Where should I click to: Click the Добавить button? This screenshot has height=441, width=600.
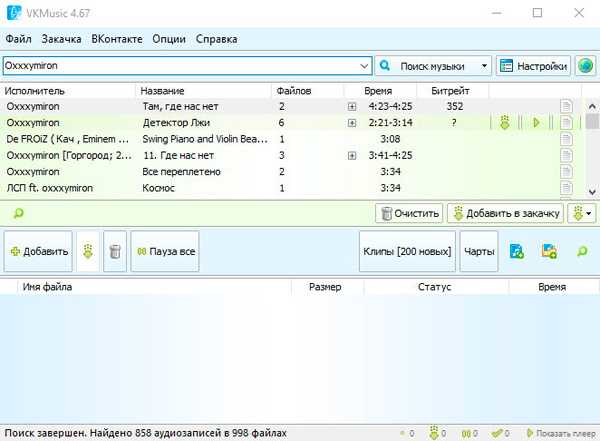pyautogui.click(x=38, y=251)
